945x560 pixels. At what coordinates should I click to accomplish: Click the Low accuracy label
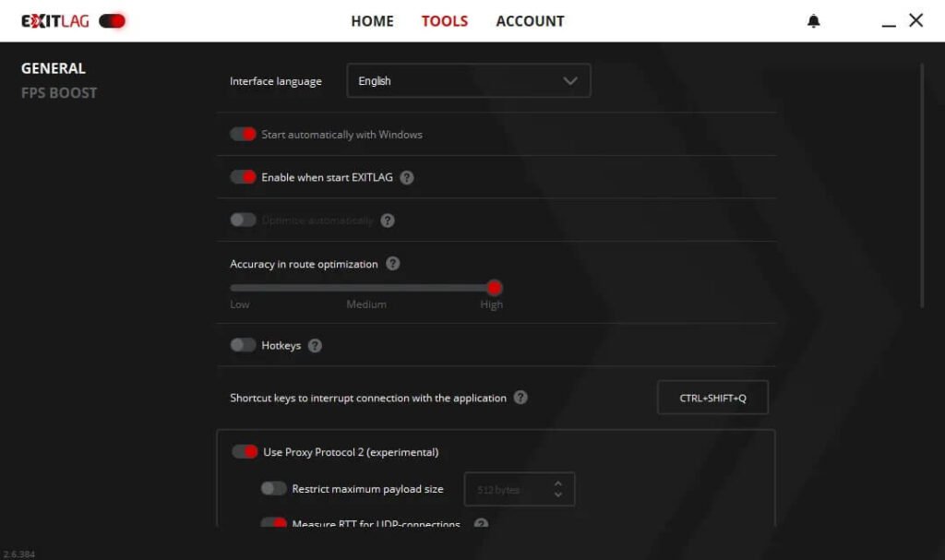[x=240, y=304]
